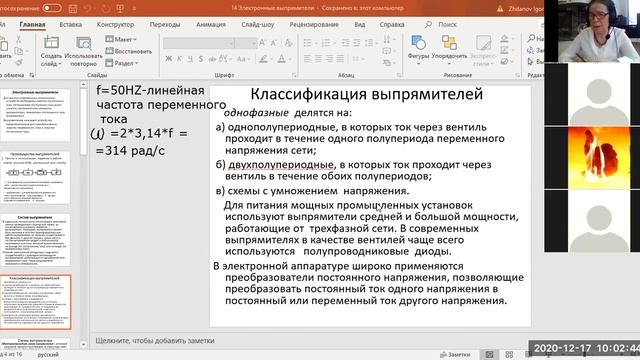The height and width of the screenshot is (360, 640).
Task: Switch to the Главная tab
Action: (x=32, y=24)
